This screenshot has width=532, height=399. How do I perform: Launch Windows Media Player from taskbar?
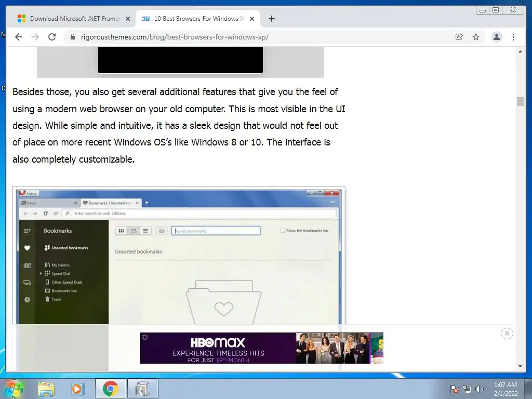coord(77,389)
